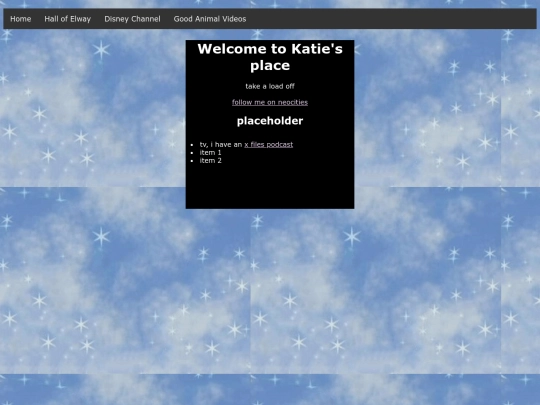Follow the 'follow me on neocities' link

coord(270,102)
